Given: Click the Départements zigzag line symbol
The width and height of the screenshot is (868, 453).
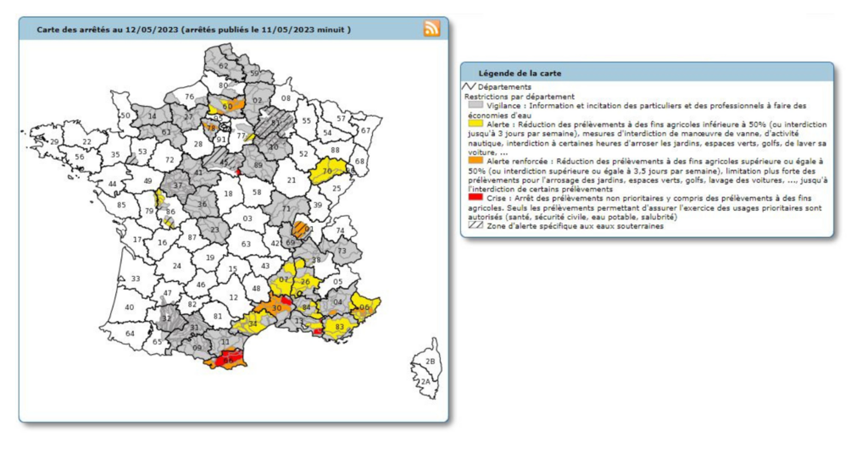Looking at the screenshot, I should (x=469, y=86).
